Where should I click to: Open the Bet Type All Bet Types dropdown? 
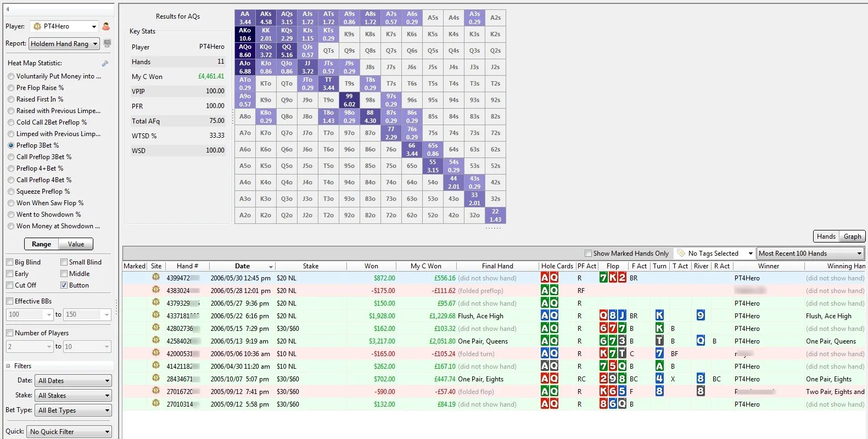(73, 410)
